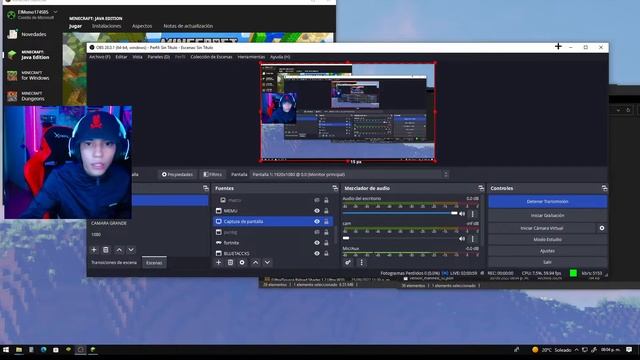Viewport: 640px width, 360px height.
Task: Adjust Audio del escritorio volume slider
Action: 454,213
